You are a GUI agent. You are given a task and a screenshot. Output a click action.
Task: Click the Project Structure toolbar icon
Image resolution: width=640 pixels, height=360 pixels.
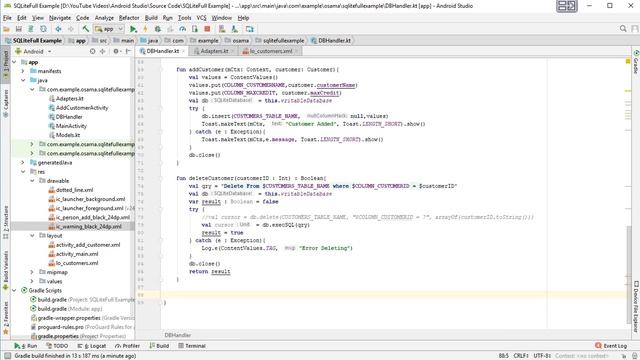pyautogui.click(x=249, y=29)
